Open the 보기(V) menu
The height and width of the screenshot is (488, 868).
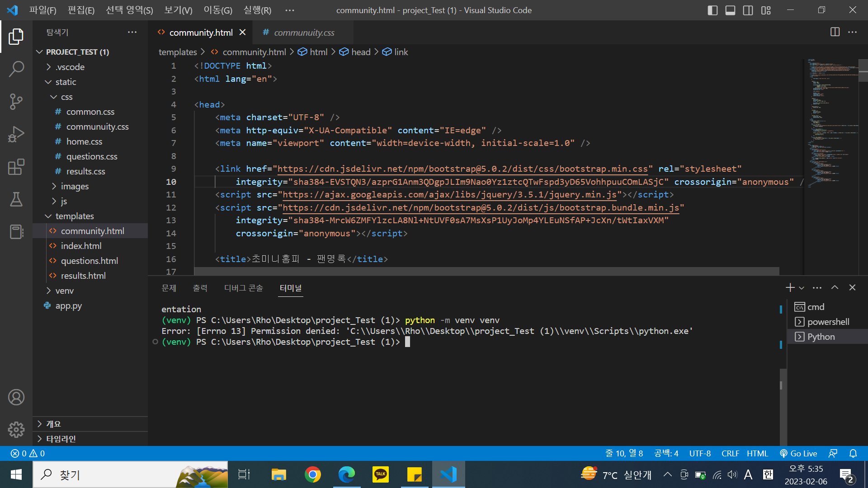(x=178, y=10)
